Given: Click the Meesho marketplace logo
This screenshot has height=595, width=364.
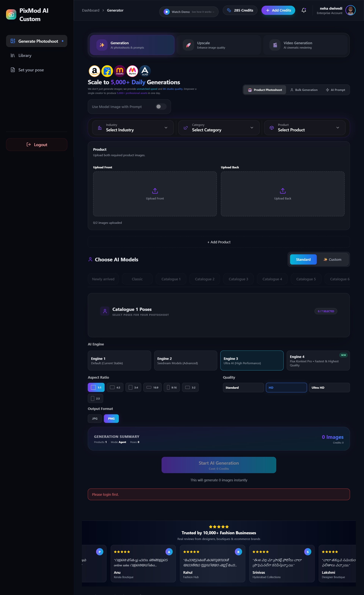Looking at the screenshot, I should point(120,71).
